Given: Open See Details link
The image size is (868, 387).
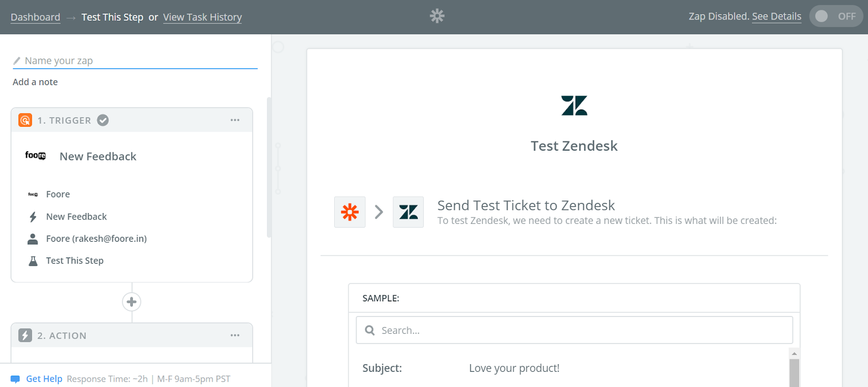Looking at the screenshot, I should (776, 16).
